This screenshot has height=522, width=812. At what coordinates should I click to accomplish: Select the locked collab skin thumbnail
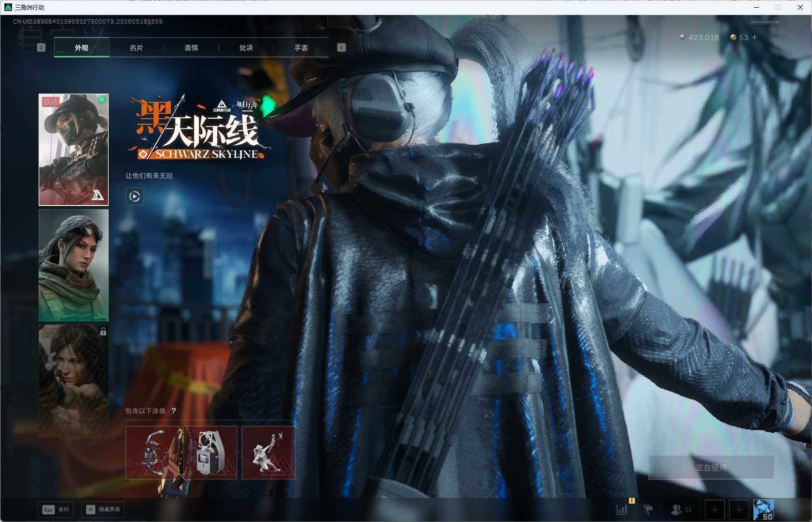74,381
